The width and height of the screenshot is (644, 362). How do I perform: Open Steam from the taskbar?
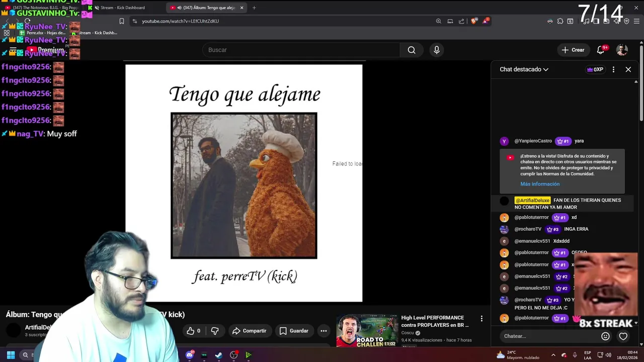click(218, 355)
